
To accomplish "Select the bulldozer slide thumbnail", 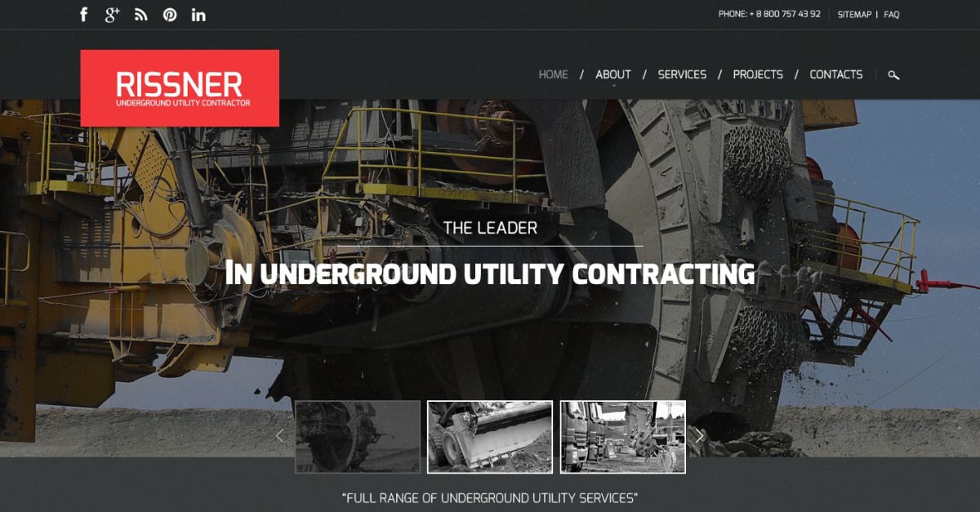I will click(490, 437).
